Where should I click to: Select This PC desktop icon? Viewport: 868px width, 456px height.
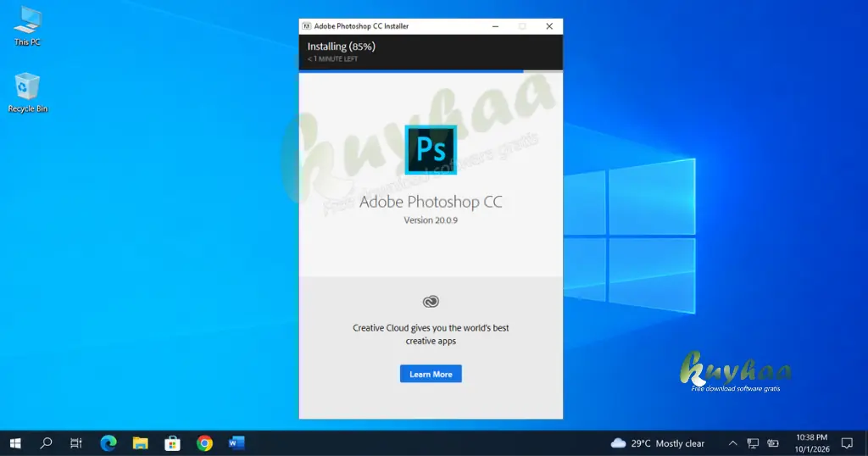click(x=27, y=26)
